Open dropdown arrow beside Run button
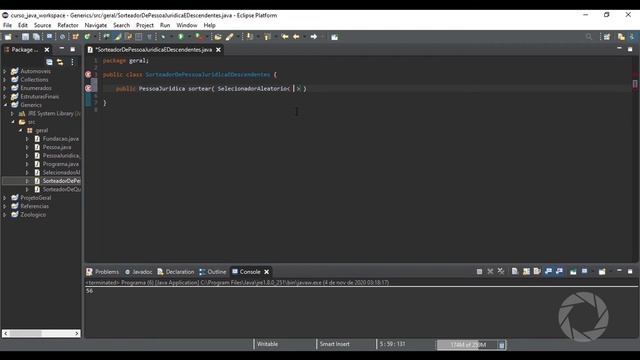Viewport: 640px width, 360px height. [x=189, y=37]
